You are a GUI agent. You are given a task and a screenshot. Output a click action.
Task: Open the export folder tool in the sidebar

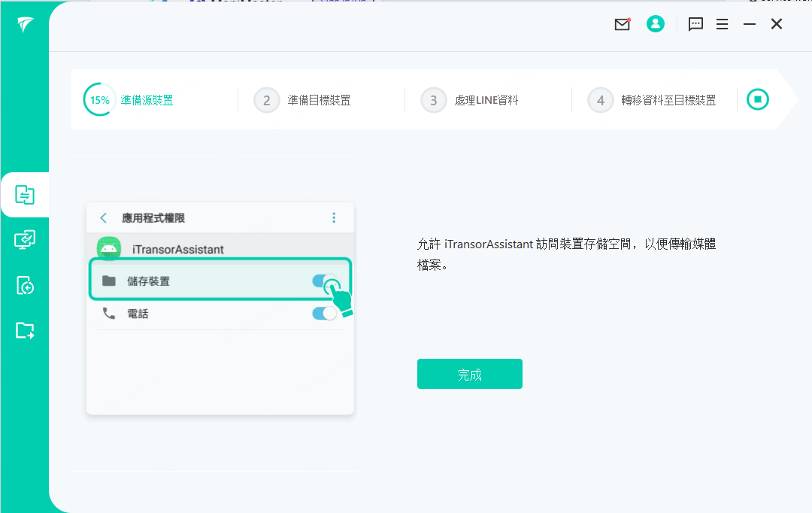25,330
